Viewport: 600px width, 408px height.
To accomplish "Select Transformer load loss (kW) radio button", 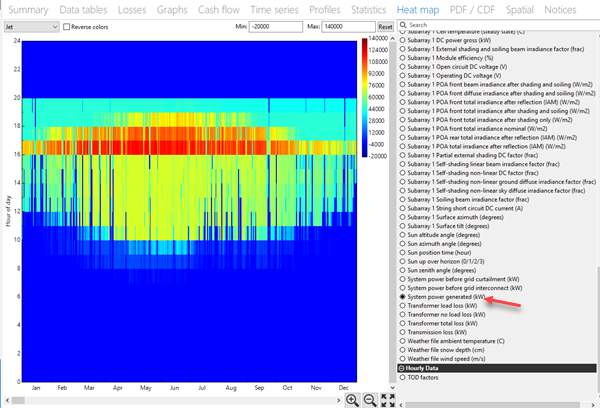I will click(403, 306).
